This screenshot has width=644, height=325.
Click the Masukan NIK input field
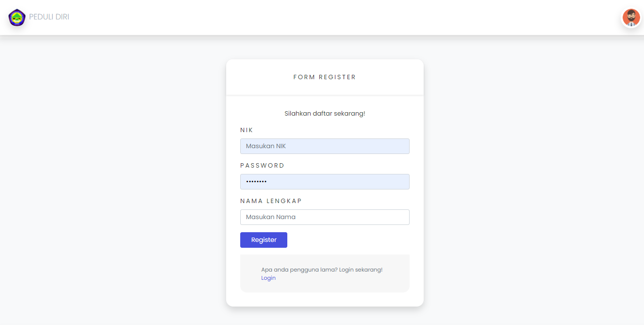(324, 146)
